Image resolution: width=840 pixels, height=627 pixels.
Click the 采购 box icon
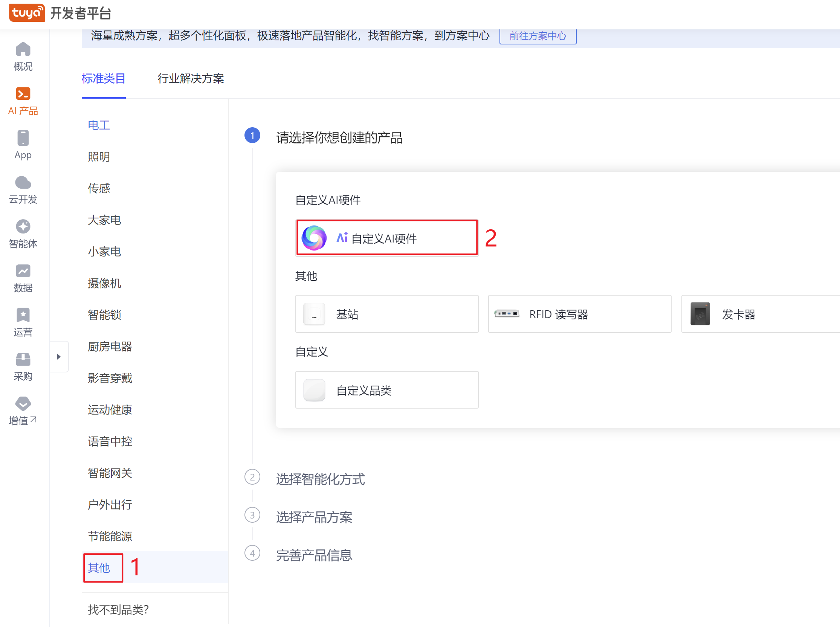tap(23, 359)
